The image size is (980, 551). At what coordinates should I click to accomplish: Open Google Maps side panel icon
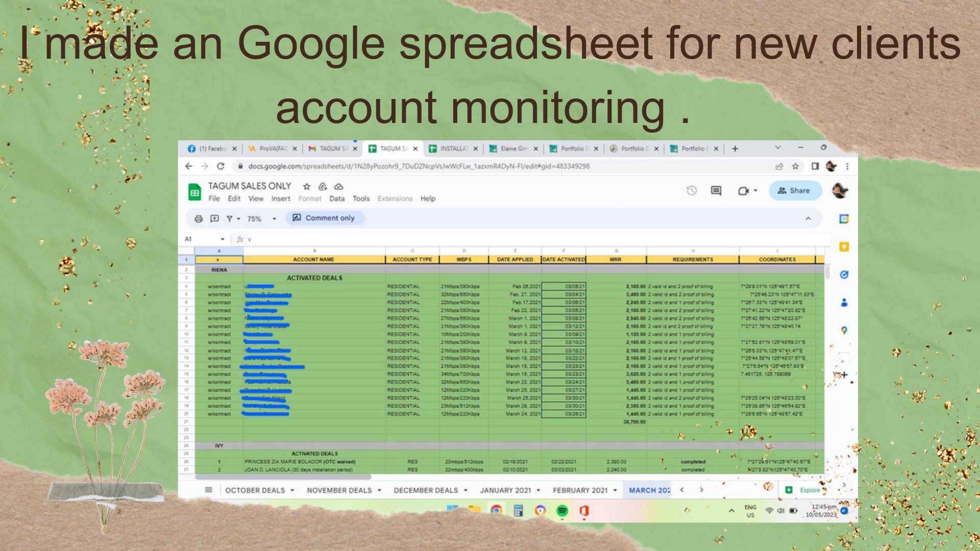click(844, 331)
